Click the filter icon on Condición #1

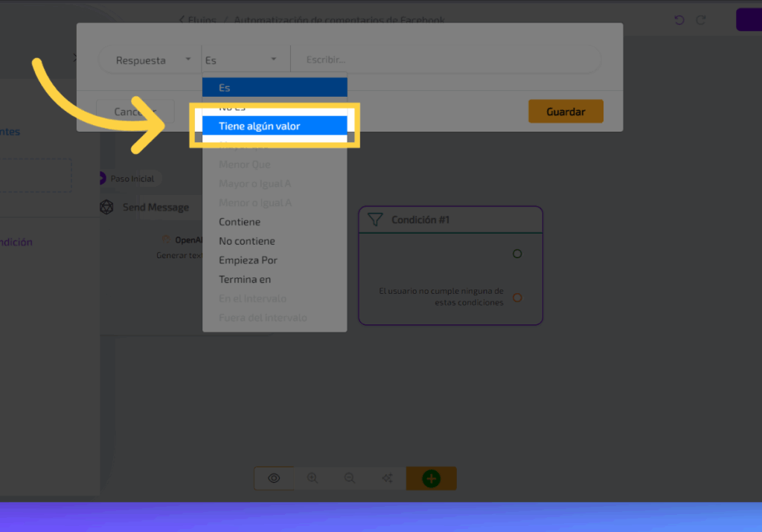(x=376, y=219)
